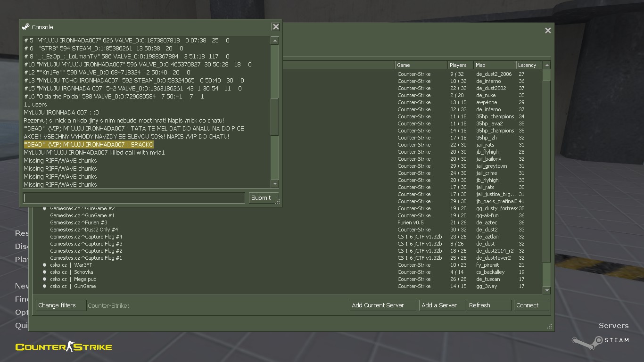Select server Gamesites.cz ^Capture Flag #1
644x362 pixels.
[86, 258]
